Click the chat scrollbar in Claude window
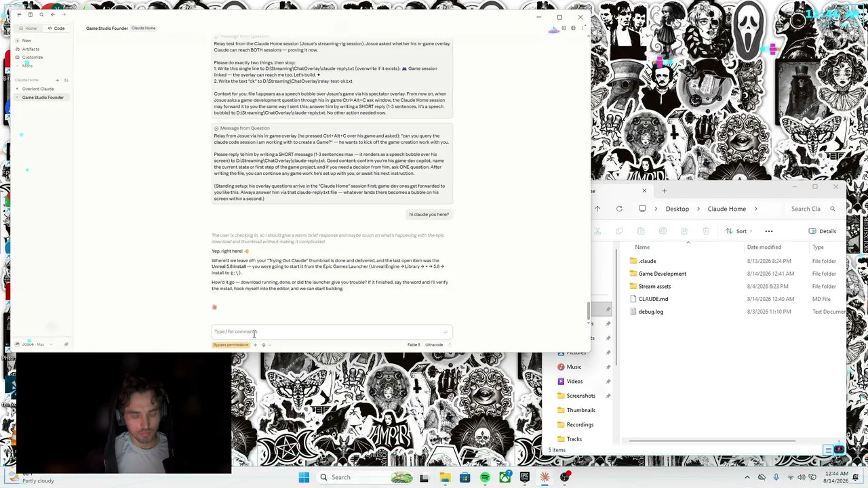The width and height of the screenshot is (868, 488). coord(588,310)
